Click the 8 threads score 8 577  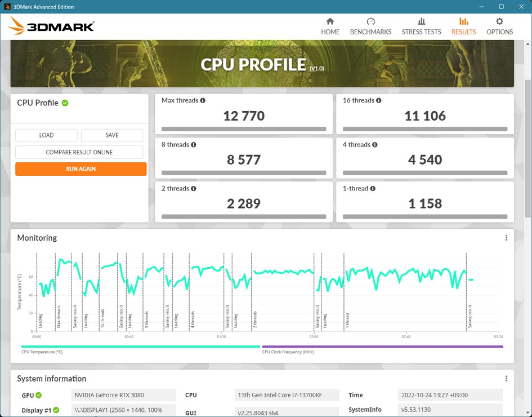pos(244,159)
